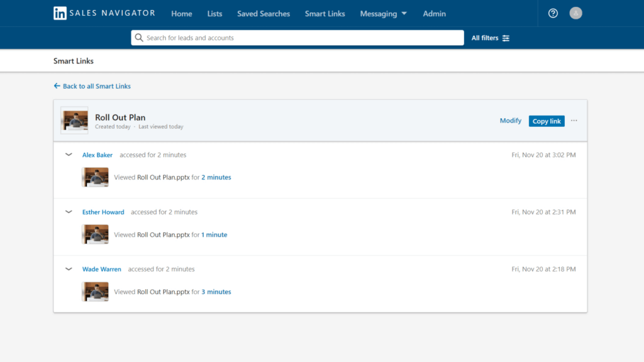Open the Saved Searches page

[x=264, y=14]
